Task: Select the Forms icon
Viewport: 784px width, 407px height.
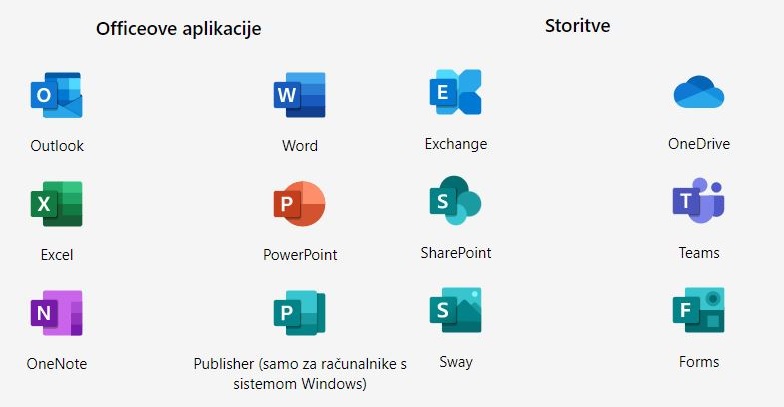Action: [698, 310]
